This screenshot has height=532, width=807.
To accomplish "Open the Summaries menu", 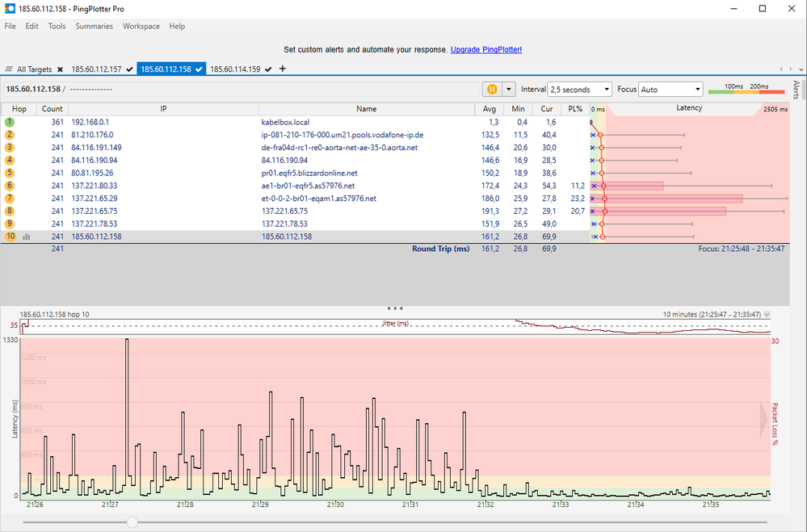I will click(x=94, y=26).
